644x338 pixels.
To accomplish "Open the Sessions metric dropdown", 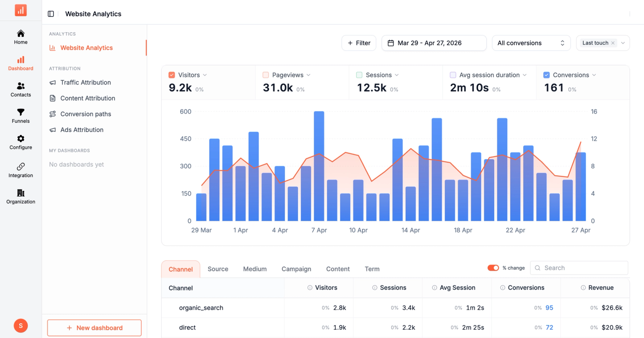I will tap(397, 75).
